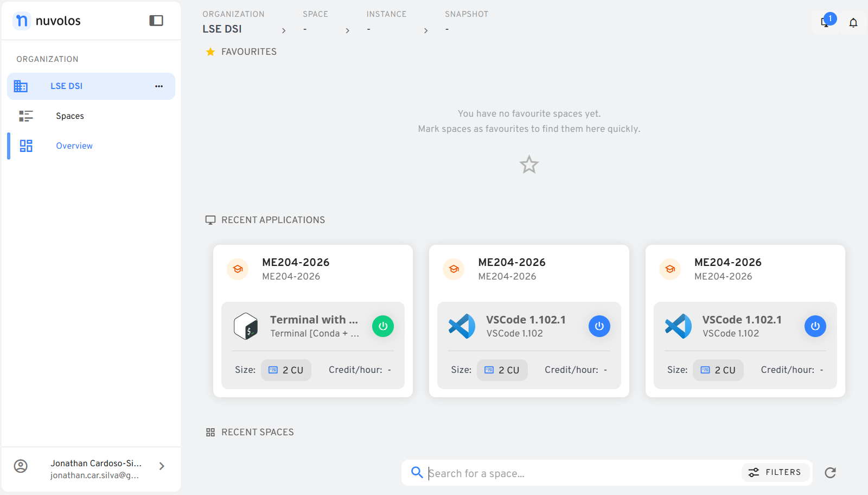The width and height of the screenshot is (868, 495).
Task: Expand the chevron after LSE DSI breadcrumb
Action: pos(284,31)
